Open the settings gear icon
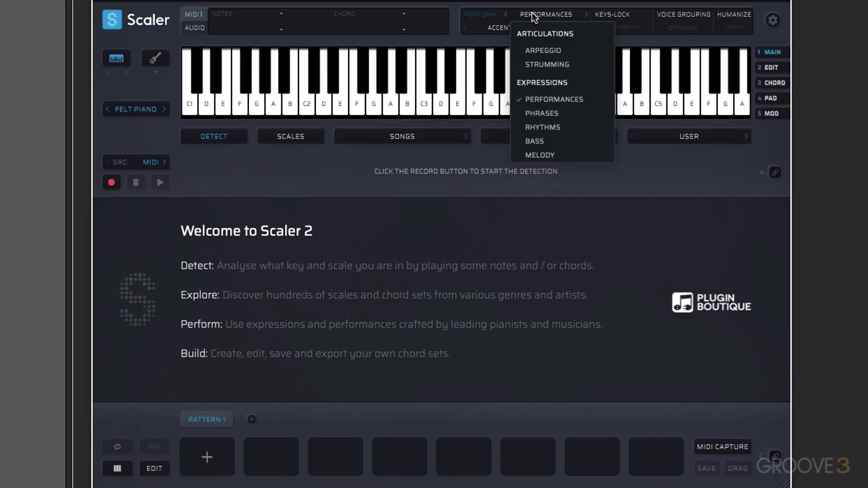The width and height of the screenshot is (868, 488). 773,20
